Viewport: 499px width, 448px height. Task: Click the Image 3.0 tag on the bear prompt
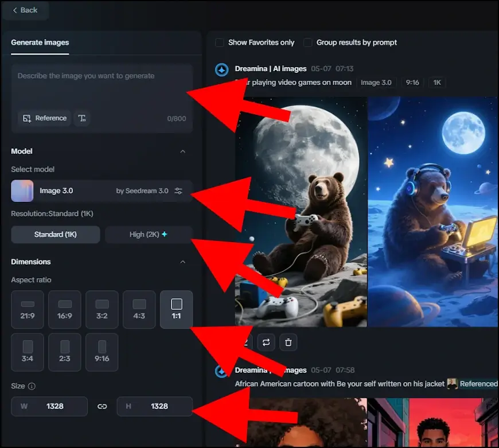tap(376, 83)
